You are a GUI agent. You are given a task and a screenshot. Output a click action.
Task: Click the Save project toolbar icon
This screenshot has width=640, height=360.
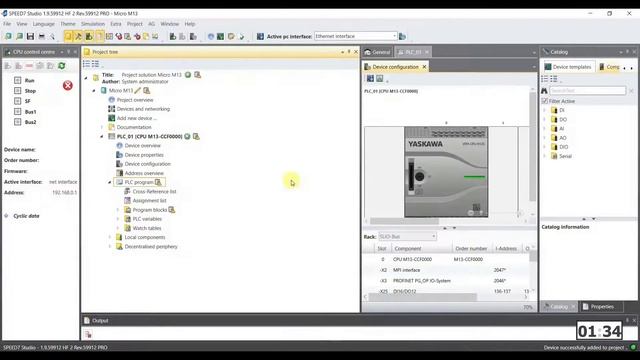click(30, 36)
